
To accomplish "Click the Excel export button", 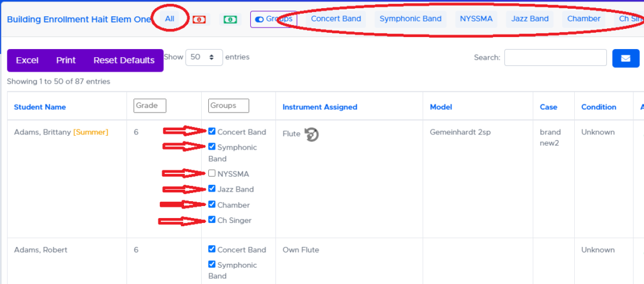I will coord(27,60).
